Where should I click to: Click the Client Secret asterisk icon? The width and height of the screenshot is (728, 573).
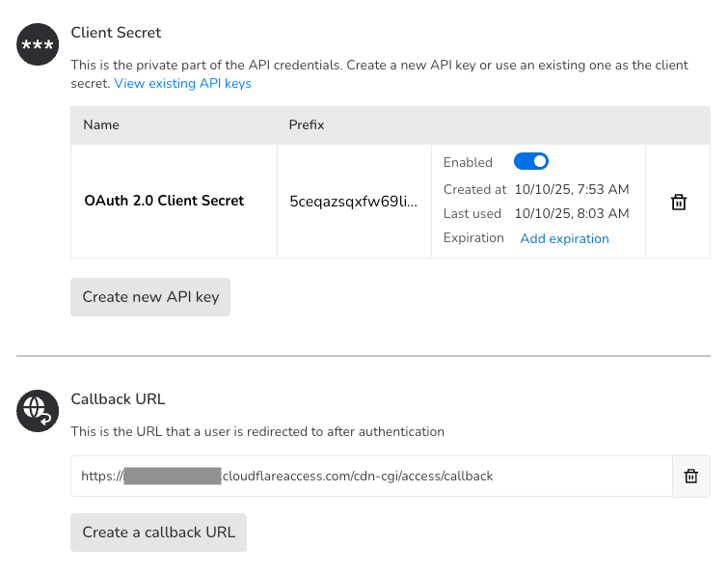pyautogui.click(x=36, y=45)
